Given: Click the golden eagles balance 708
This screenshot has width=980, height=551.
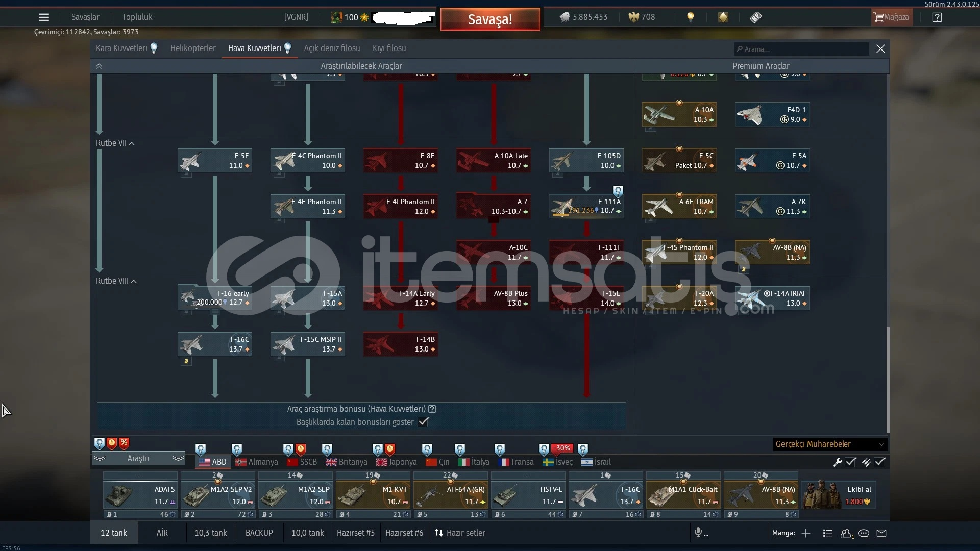Looking at the screenshot, I should pyautogui.click(x=642, y=17).
